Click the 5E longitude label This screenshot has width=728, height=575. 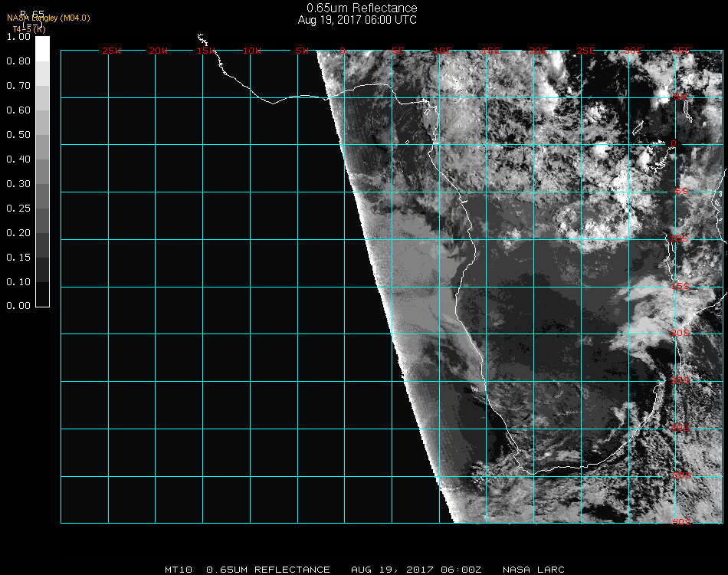click(x=398, y=51)
